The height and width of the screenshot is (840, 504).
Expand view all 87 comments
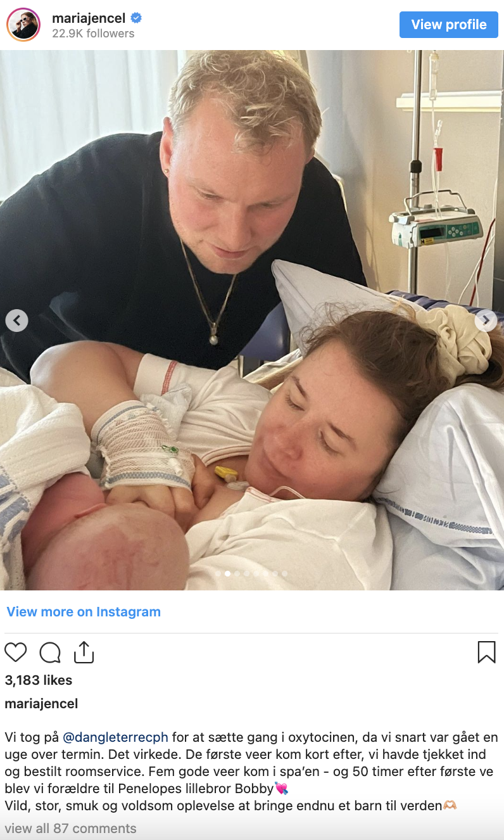(70, 829)
